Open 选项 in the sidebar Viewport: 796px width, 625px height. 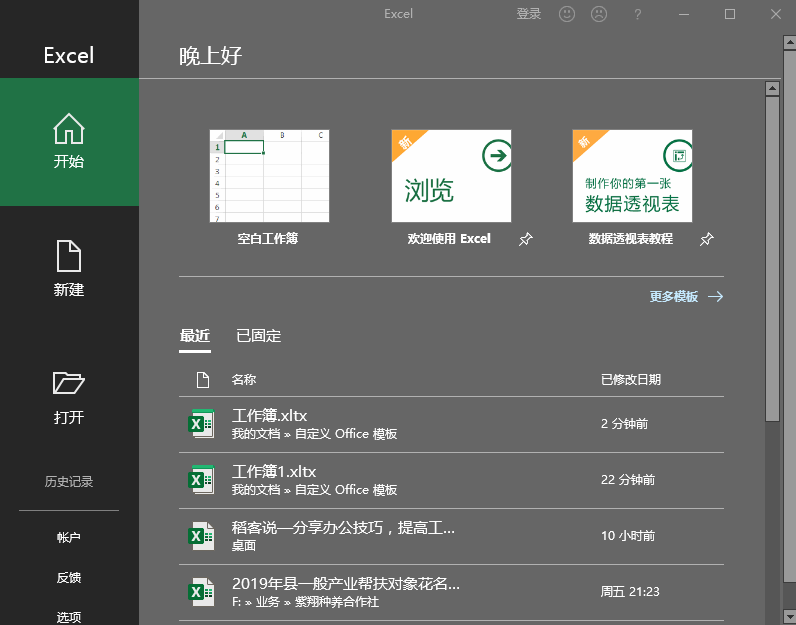point(69,617)
